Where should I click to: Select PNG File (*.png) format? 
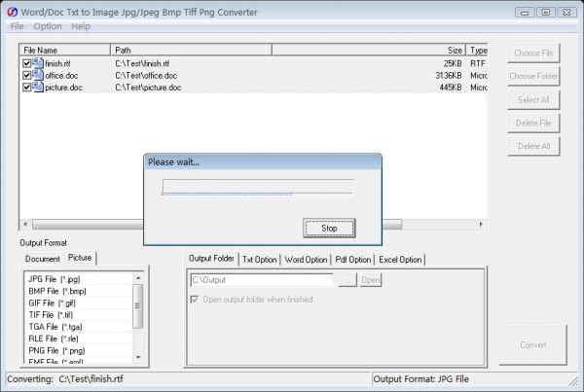pos(78,350)
